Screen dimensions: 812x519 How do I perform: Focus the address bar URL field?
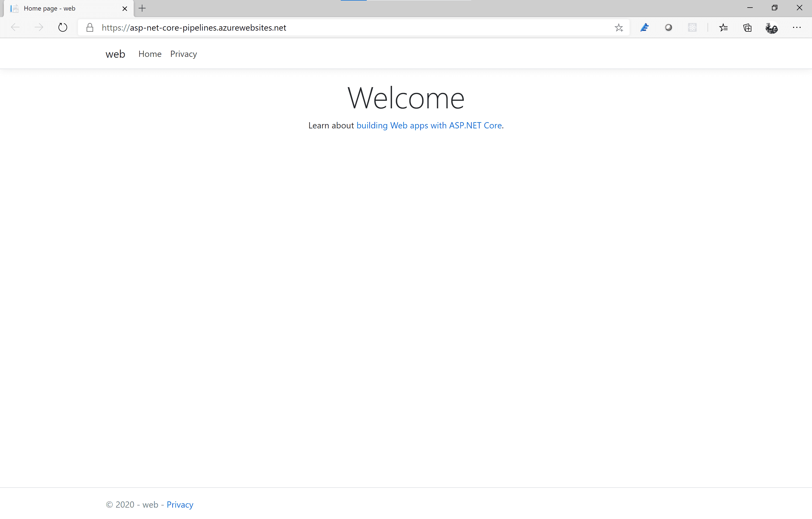(354, 27)
